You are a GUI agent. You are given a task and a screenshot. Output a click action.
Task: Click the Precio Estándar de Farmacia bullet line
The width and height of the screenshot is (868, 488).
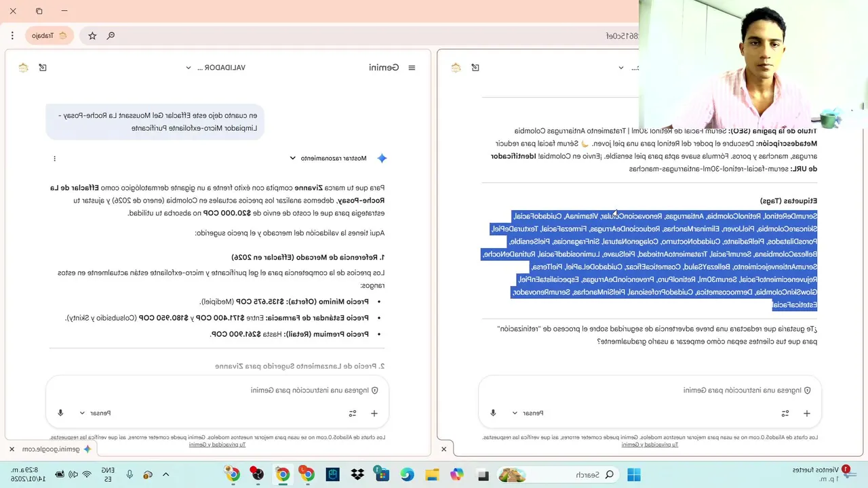pos(222,318)
